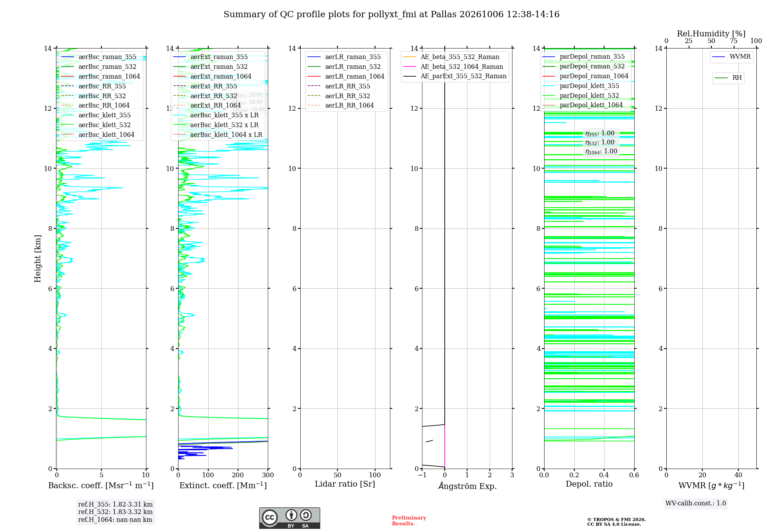Select the plot title mentioning pollyxt_fmi at Pallas
This screenshot has height=532, width=783.
pos(391,14)
